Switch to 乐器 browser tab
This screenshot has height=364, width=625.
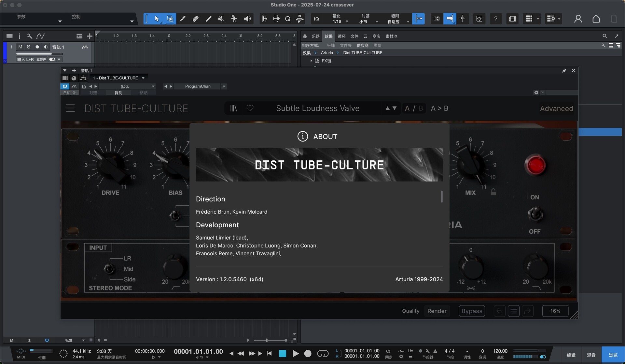pyautogui.click(x=315, y=36)
